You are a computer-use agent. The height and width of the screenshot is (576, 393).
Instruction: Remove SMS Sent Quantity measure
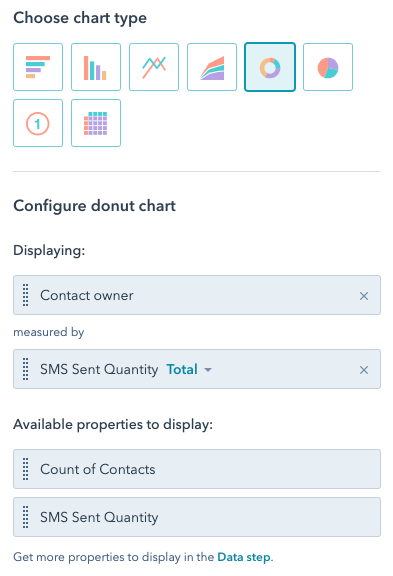(x=364, y=370)
